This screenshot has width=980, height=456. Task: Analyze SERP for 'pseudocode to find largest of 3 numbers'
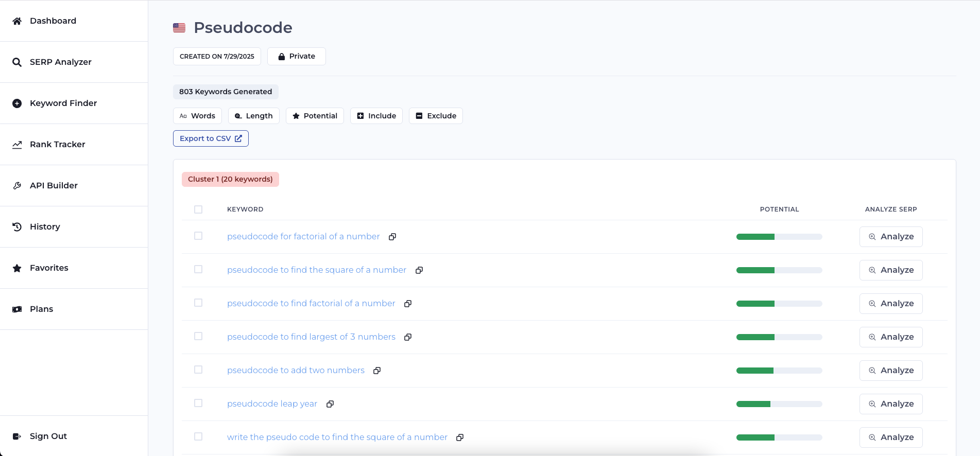tap(891, 337)
